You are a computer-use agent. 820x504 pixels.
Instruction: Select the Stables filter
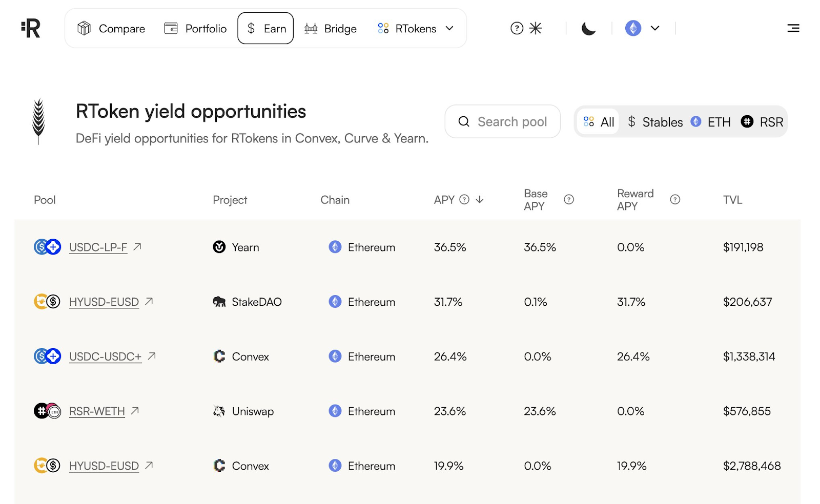(654, 122)
